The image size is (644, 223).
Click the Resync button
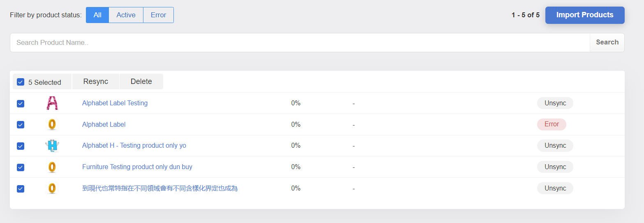point(96,81)
